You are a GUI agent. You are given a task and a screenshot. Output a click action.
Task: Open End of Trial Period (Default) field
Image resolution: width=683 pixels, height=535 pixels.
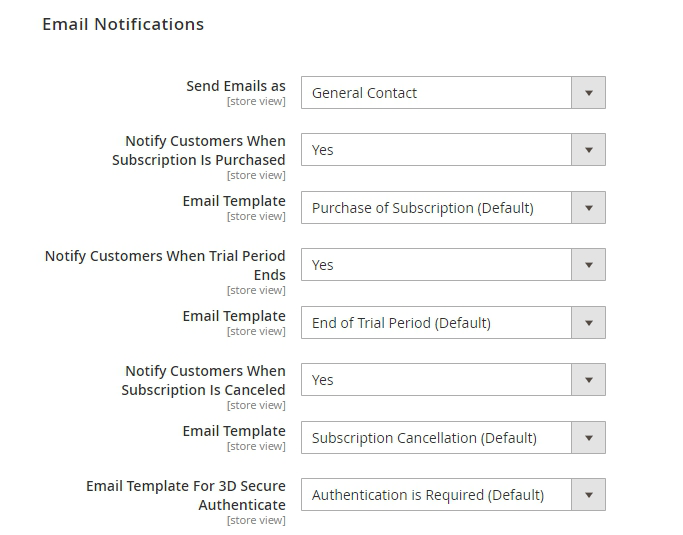click(x=436, y=323)
